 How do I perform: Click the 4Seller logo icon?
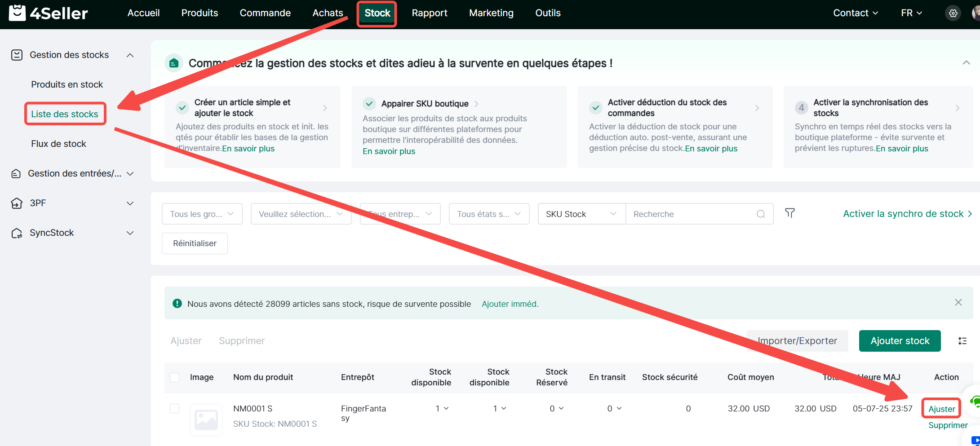17,13
